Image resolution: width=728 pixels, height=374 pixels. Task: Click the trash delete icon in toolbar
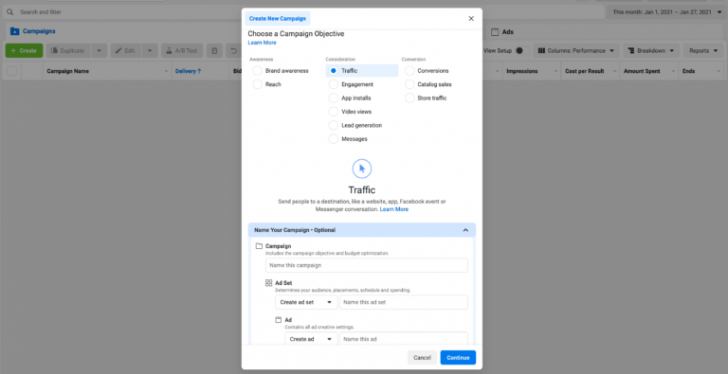[x=214, y=51]
